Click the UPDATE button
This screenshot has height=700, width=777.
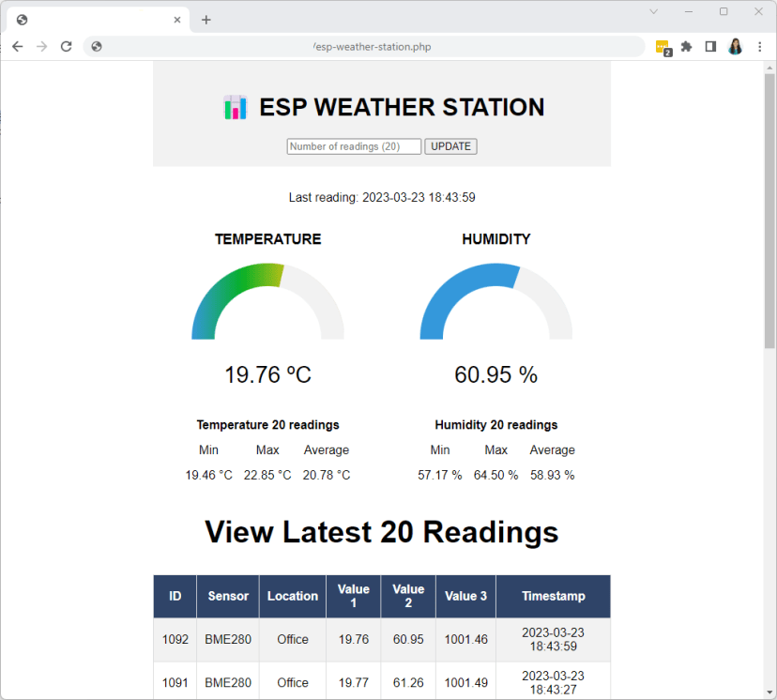[x=450, y=146]
